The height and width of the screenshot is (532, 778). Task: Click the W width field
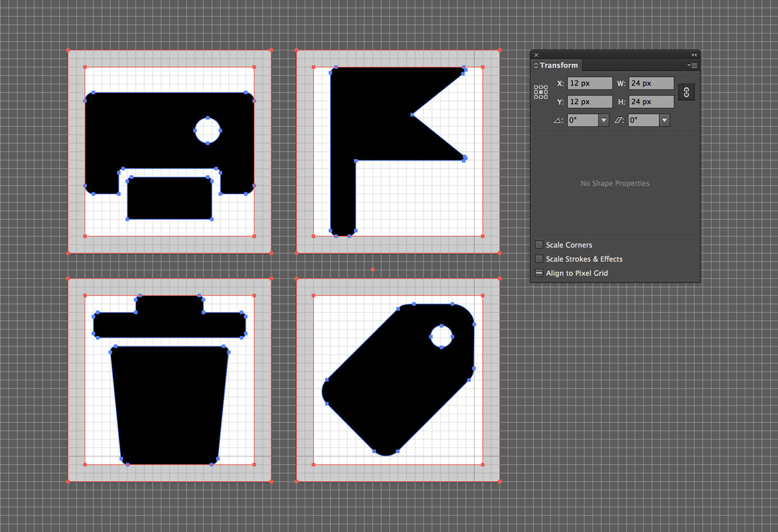(x=651, y=83)
